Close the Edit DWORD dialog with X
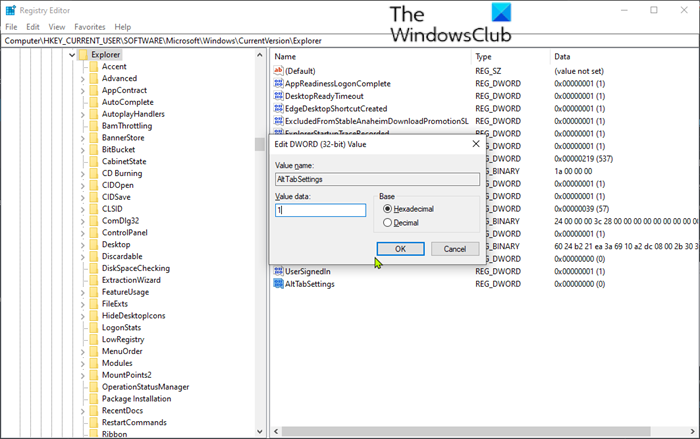This screenshot has width=700, height=439. 476,144
